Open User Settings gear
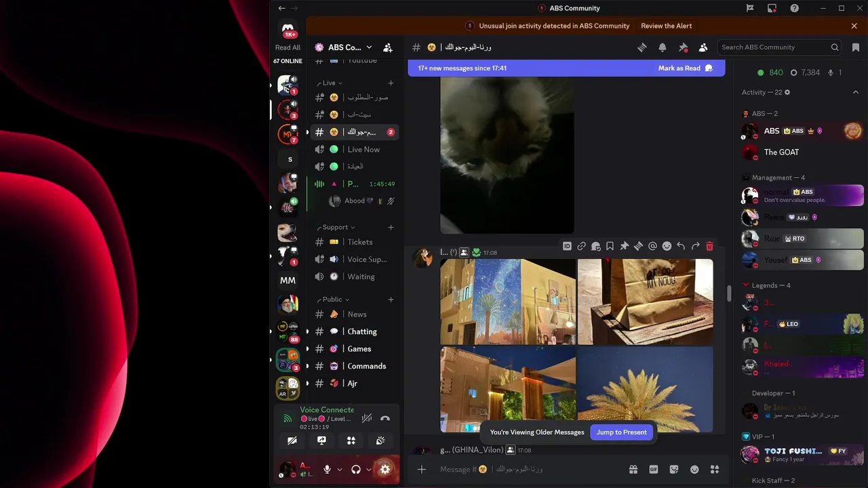Screen dimensions: 868x488 tap(385, 469)
